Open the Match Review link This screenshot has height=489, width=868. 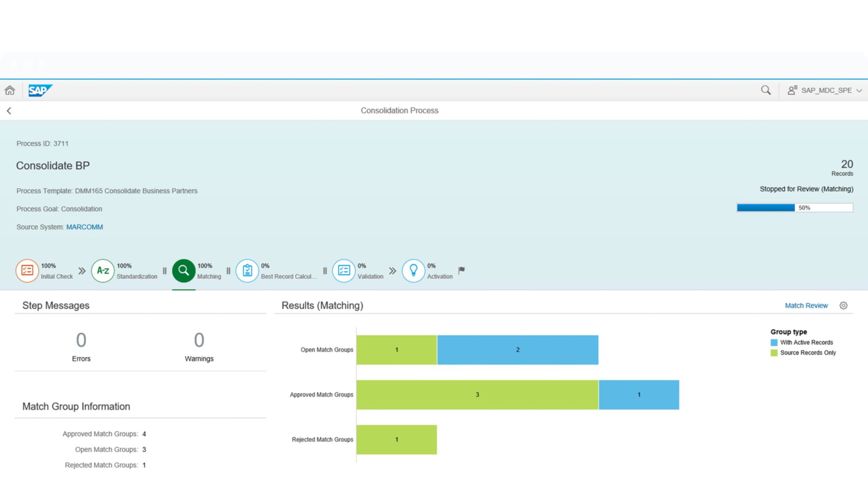click(806, 305)
